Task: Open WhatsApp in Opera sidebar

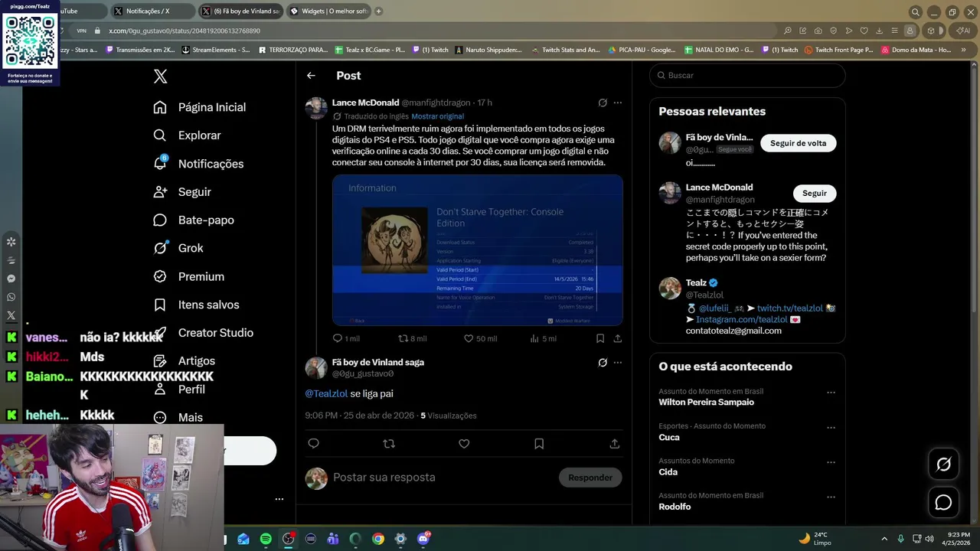Action: (11, 297)
